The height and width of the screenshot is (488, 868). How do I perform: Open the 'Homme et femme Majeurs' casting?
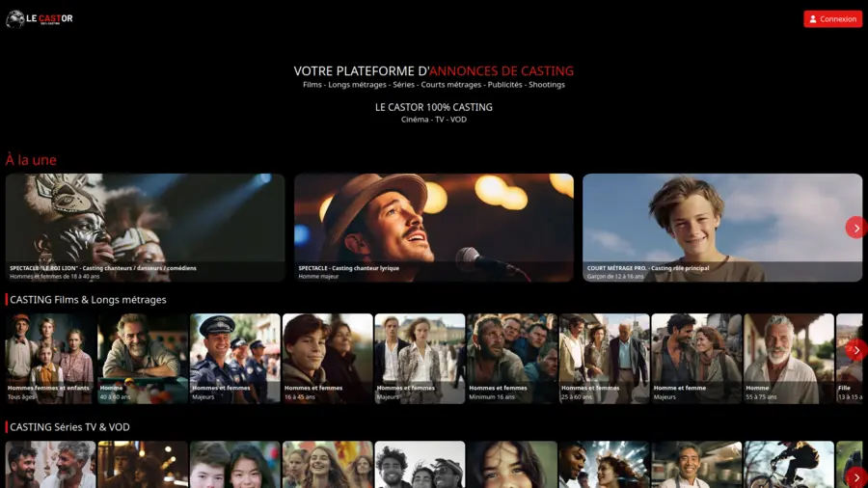tap(697, 359)
